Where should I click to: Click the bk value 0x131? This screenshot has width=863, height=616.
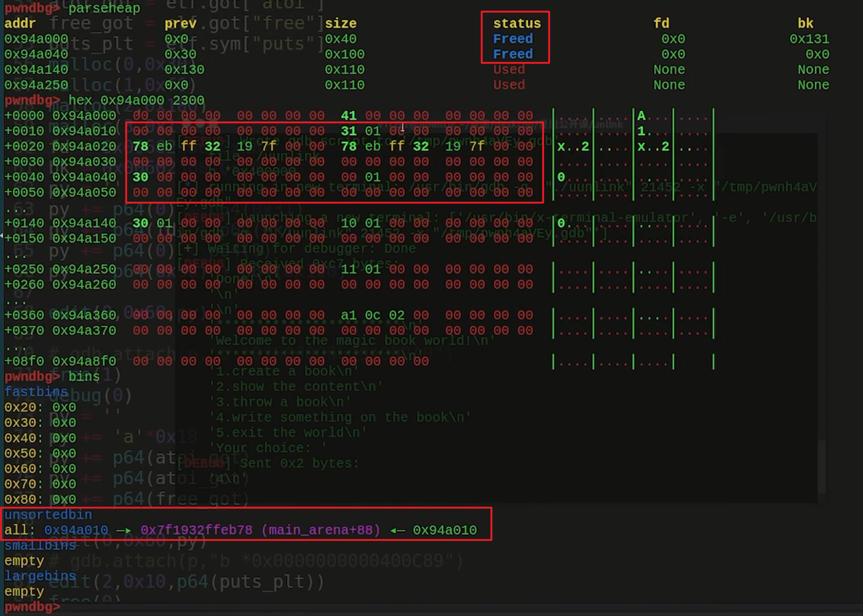coord(809,39)
